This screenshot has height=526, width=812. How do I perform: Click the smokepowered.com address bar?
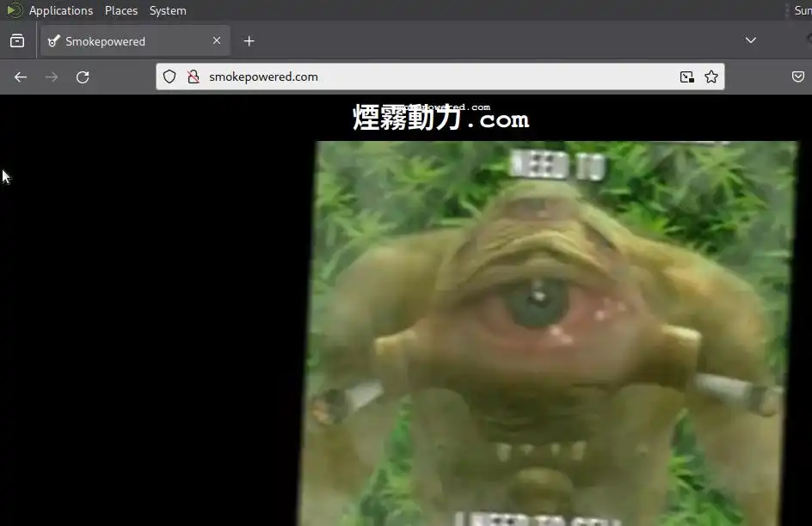pyautogui.click(x=440, y=76)
